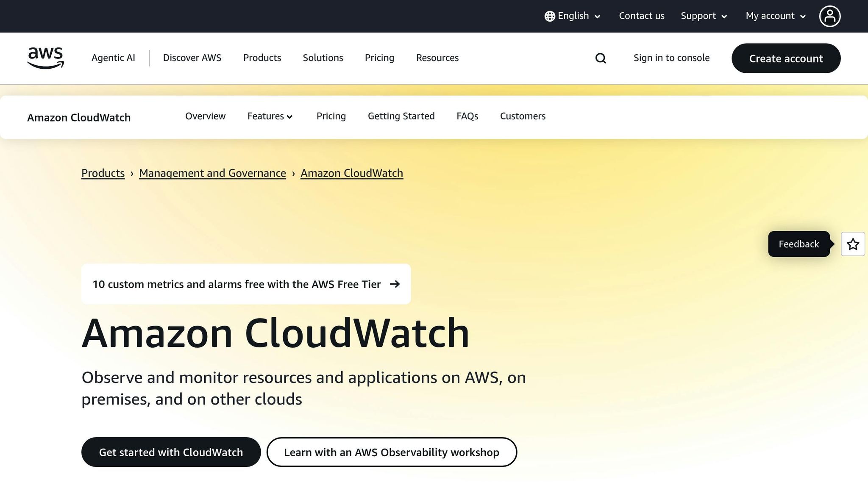Click Learn with an AWS Observability workshop
This screenshot has width=868, height=488.
392,452
